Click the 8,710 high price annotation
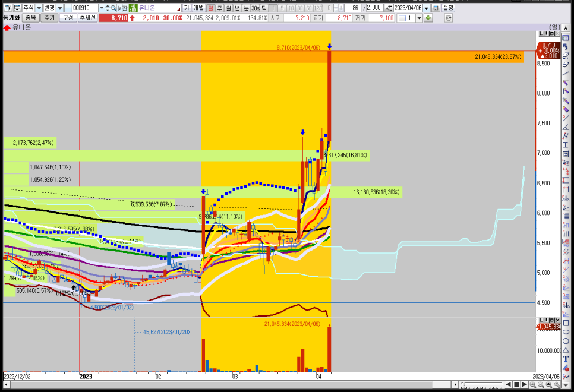This screenshot has width=574, height=392. (298, 48)
